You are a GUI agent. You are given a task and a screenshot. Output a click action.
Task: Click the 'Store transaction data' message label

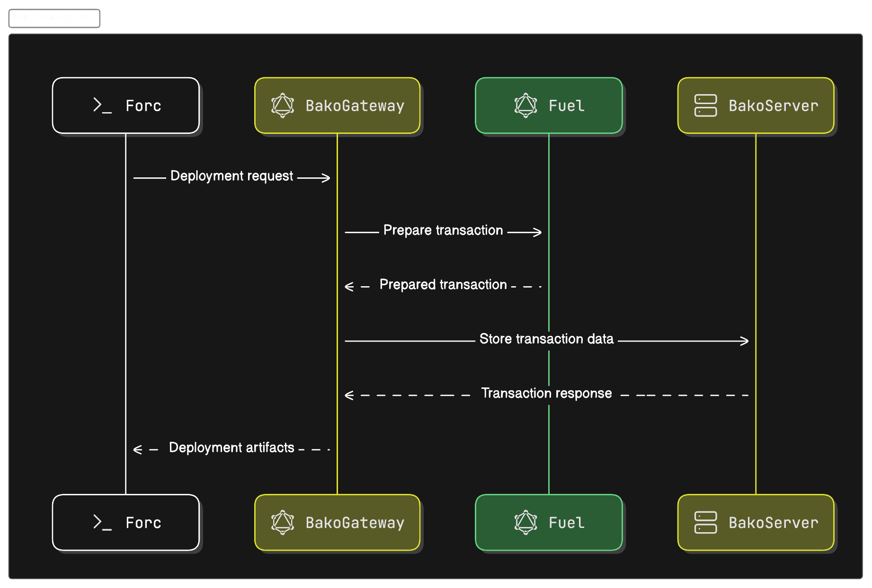(x=546, y=339)
